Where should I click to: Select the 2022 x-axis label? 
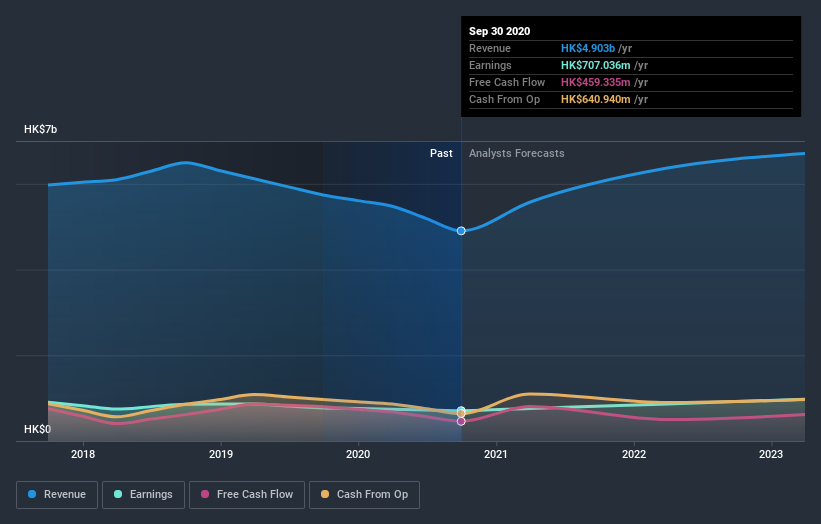(634, 454)
